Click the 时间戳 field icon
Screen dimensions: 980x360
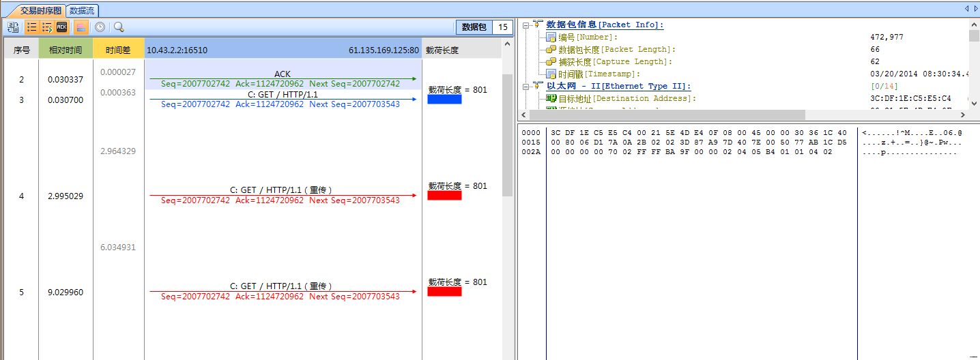551,74
